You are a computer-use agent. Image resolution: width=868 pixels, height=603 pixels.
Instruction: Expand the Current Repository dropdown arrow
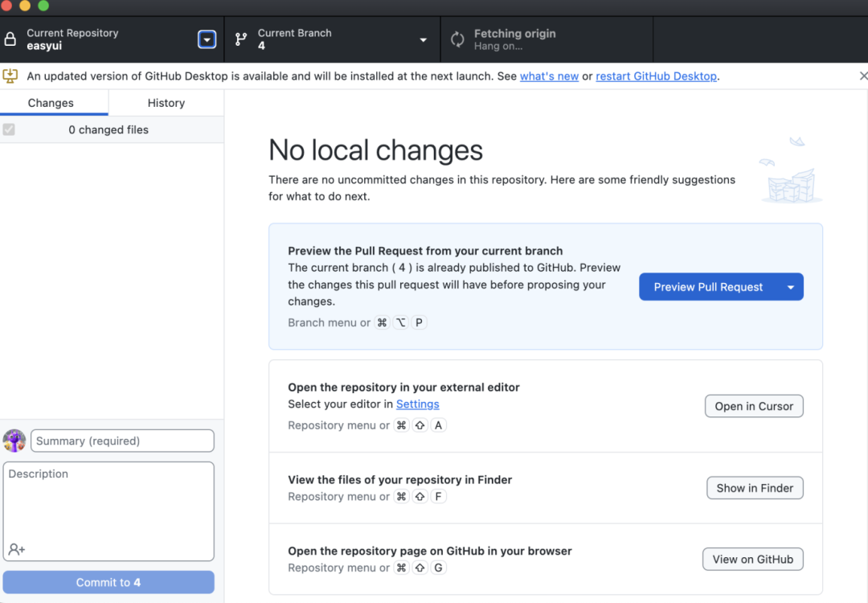207,39
